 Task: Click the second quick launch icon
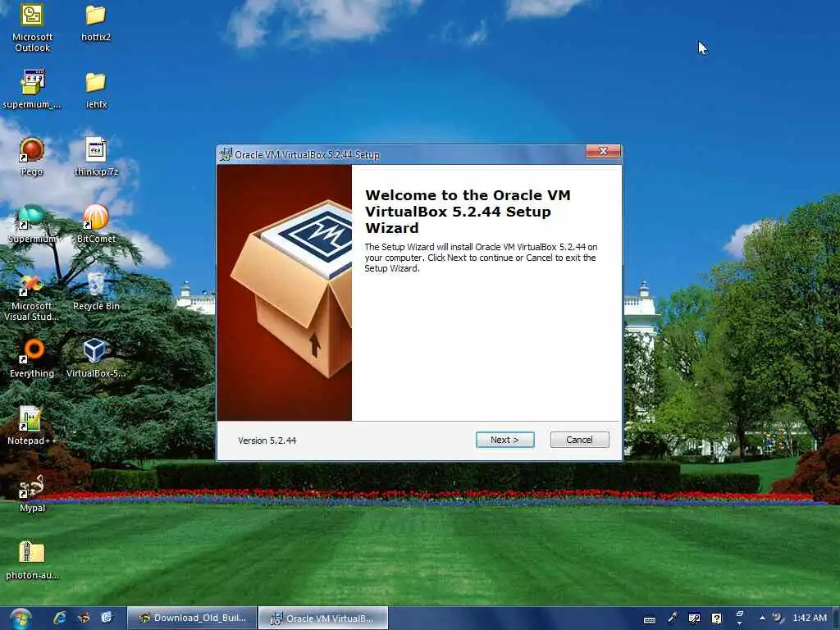click(x=84, y=618)
